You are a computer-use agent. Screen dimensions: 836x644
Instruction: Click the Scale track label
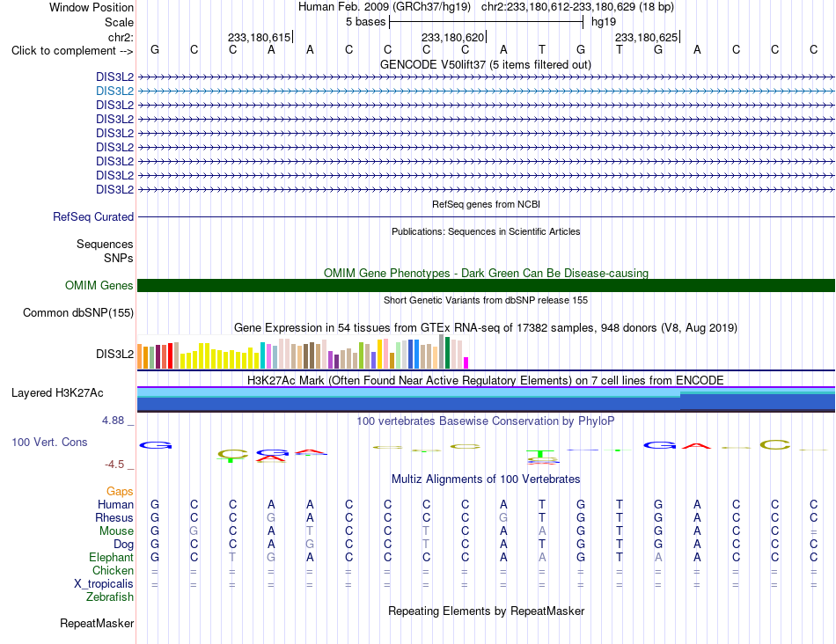click(x=119, y=22)
